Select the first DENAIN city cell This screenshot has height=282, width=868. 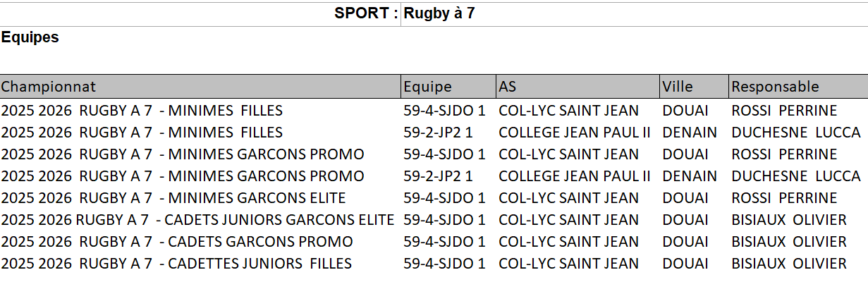(x=689, y=133)
